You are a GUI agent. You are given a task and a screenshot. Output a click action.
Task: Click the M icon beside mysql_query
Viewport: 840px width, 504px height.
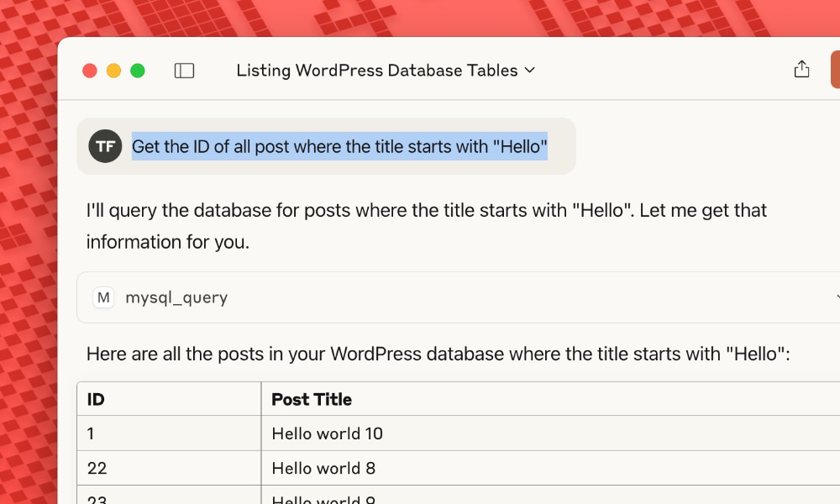click(x=102, y=297)
